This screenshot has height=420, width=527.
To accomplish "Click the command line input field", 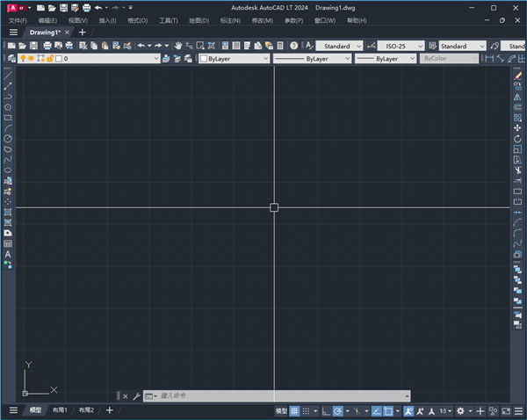I will coord(272,396).
